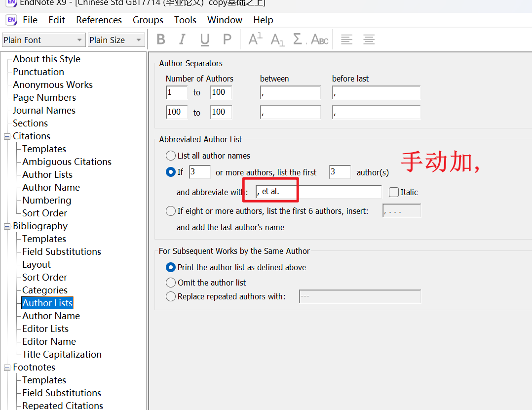
Task: Click the 'and abbreviate with' text field
Action: 319,192
